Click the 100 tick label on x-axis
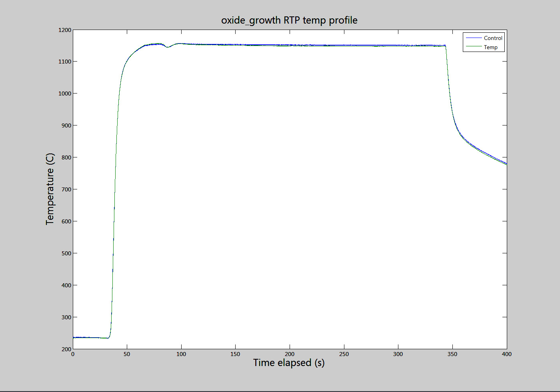This screenshot has width=560, height=392. click(181, 354)
